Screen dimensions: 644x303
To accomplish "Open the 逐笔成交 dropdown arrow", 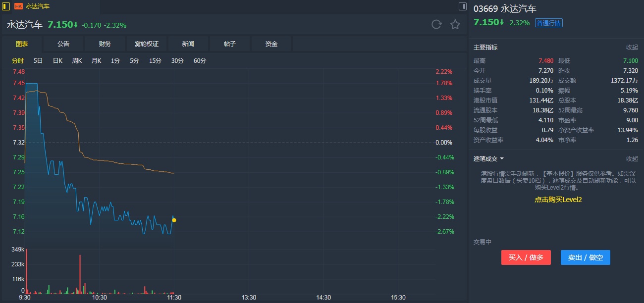I will tap(502, 159).
